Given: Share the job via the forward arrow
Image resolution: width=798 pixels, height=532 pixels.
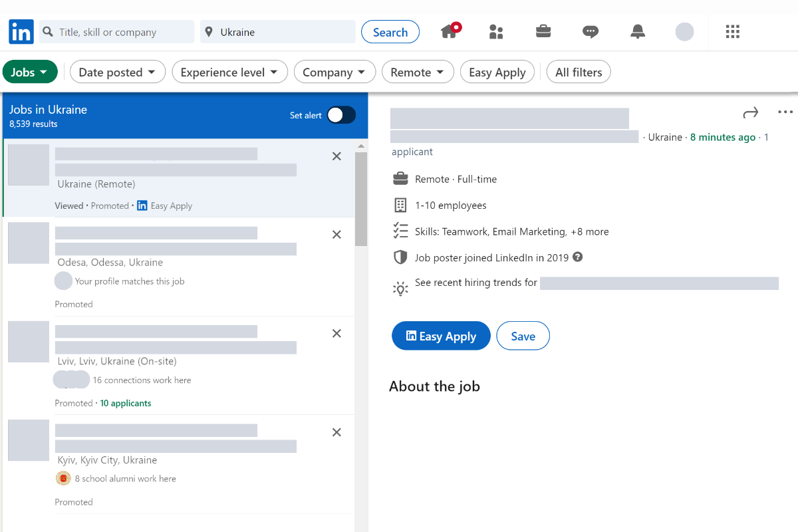Looking at the screenshot, I should pos(750,113).
